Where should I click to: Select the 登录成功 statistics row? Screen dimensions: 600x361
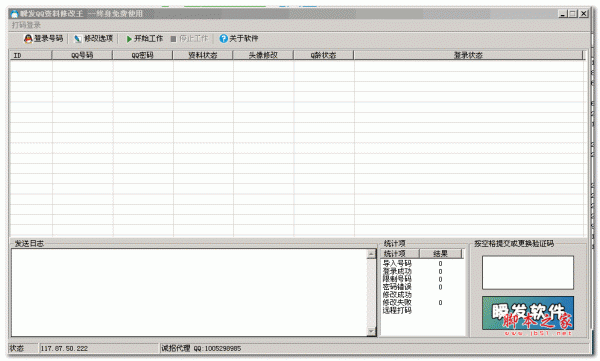[422, 271]
